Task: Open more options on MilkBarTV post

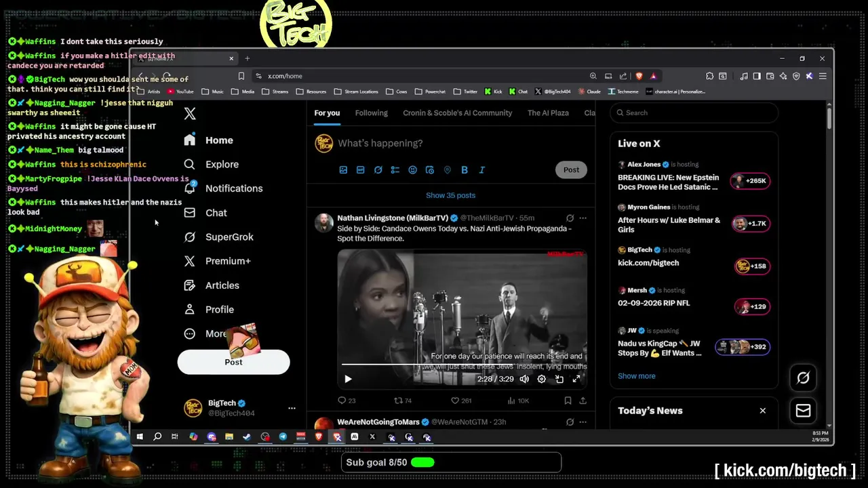Action: pyautogui.click(x=583, y=218)
